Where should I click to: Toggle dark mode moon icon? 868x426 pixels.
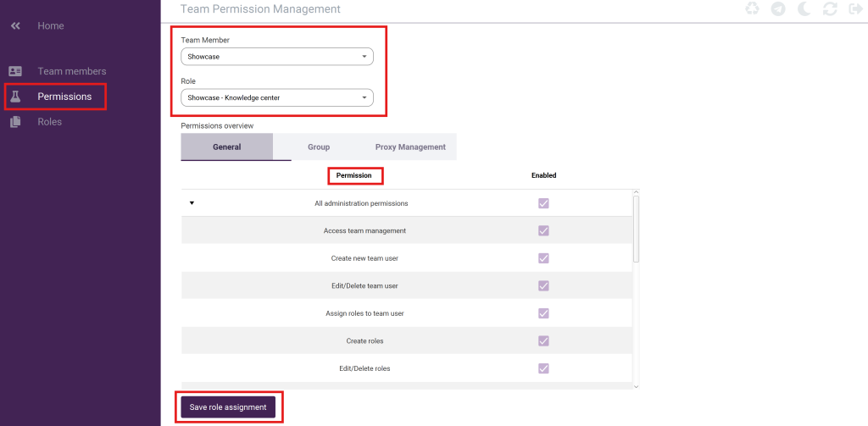point(804,8)
